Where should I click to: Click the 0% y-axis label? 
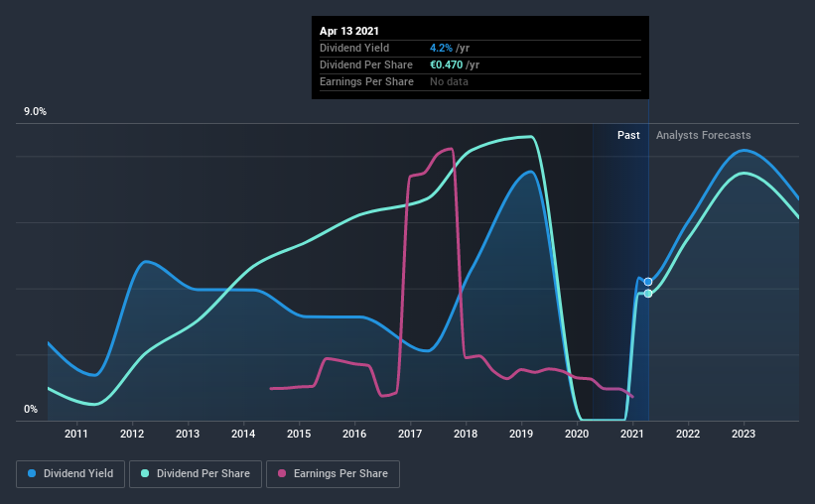tap(31, 410)
